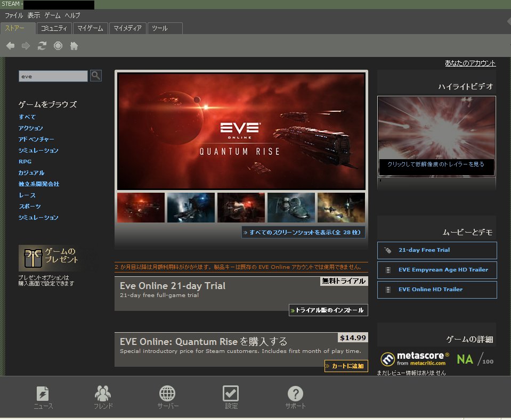This screenshot has height=420, width=511.
Task: Switch to the コミュニティ tab
Action: click(54, 28)
